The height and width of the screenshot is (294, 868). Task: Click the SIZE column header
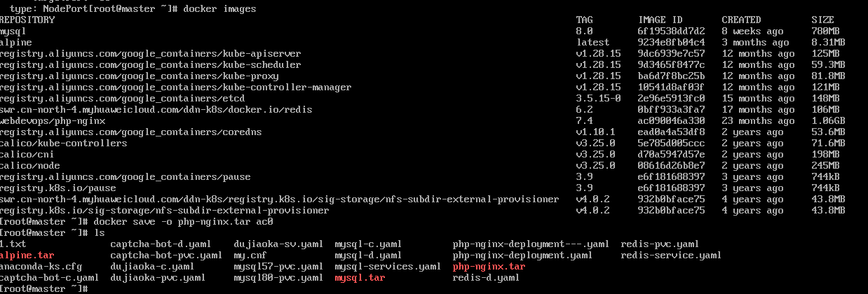pyautogui.click(x=822, y=20)
